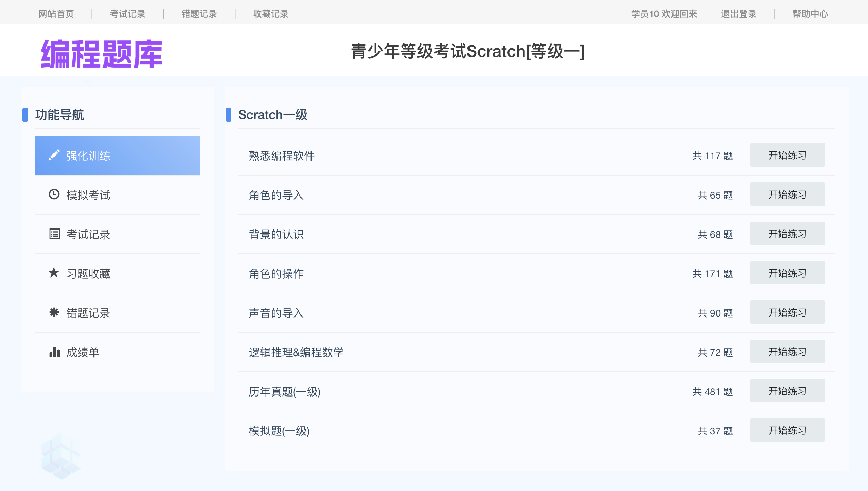
Task: Click the clock icon beside 模拟考试
Action: click(54, 194)
